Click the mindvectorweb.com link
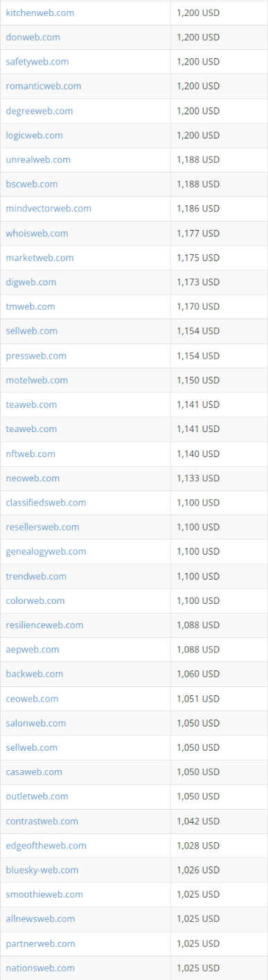 click(x=48, y=208)
